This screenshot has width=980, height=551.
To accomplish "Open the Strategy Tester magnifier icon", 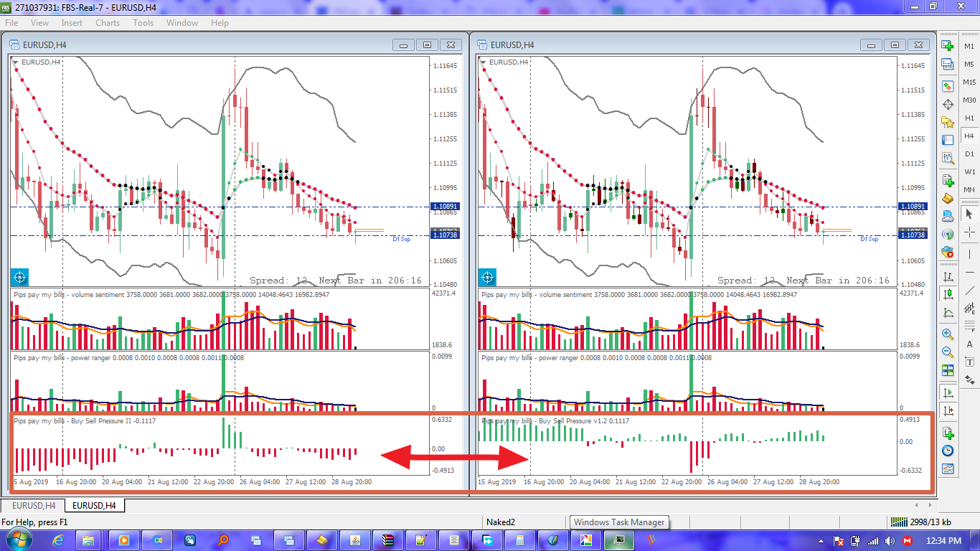I will click(x=948, y=158).
